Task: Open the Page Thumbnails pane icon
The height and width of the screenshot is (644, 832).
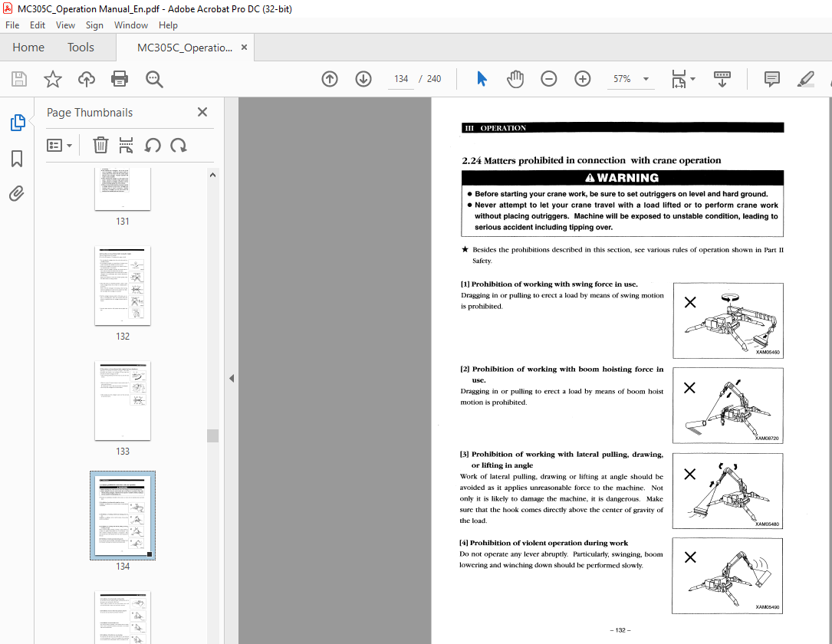Action: coord(17,123)
